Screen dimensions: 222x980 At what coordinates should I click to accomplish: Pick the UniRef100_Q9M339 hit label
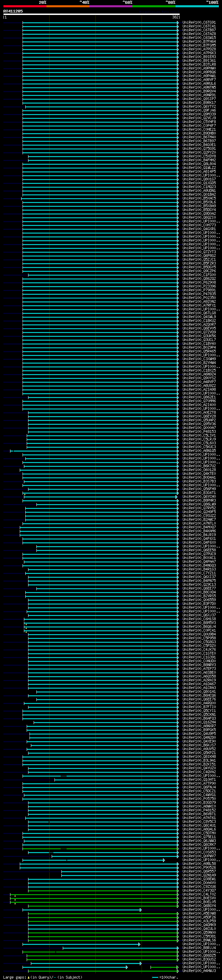pos(199,114)
